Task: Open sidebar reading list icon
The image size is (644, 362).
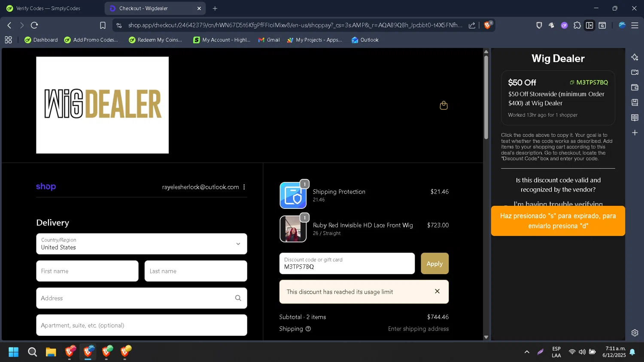Action: click(x=635, y=118)
